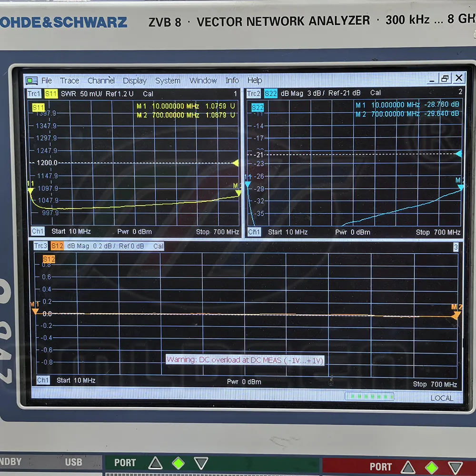The width and height of the screenshot is (476, 476).
Task: Click the DC overload warning message
Action: (x=245, y=360)
